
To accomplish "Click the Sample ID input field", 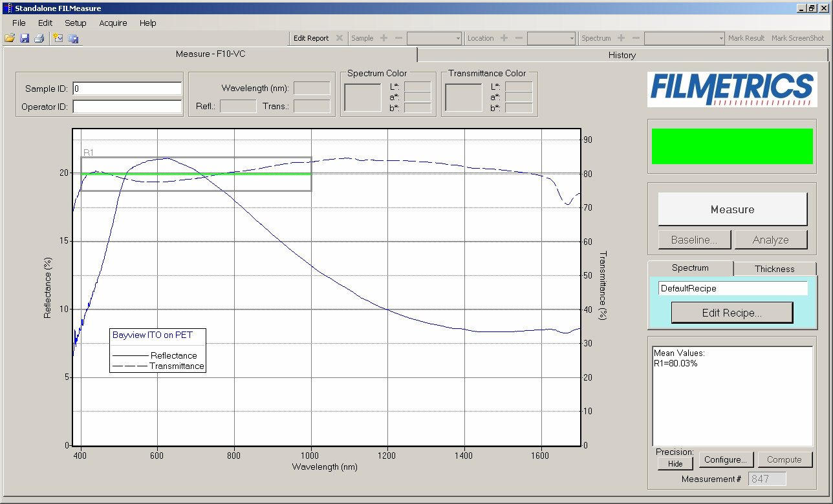I will coord(127,89).
